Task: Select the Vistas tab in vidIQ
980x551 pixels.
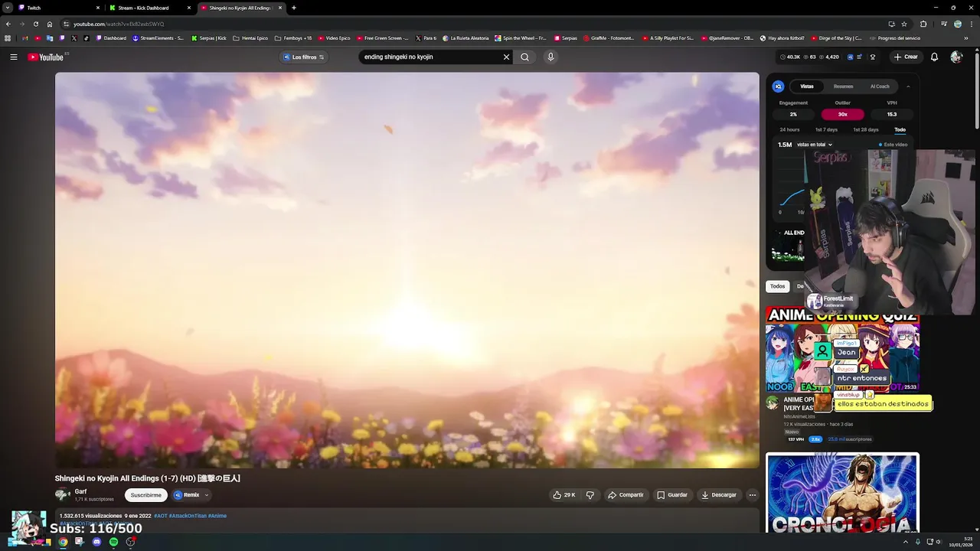Action: pyautogui.click(x=807, y=86)
